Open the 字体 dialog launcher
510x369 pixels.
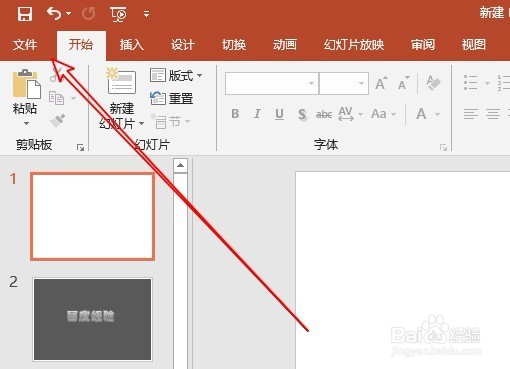(443, 147)
